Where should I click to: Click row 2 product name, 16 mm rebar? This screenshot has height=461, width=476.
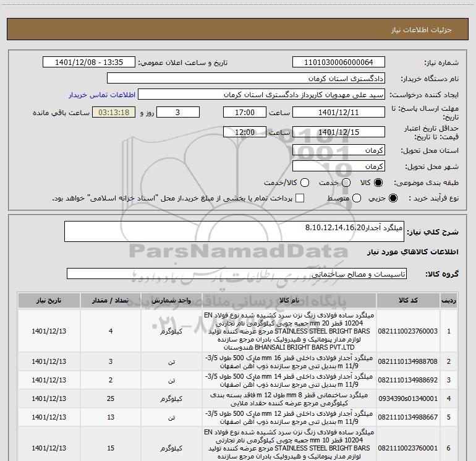click(x=289, y=361)
